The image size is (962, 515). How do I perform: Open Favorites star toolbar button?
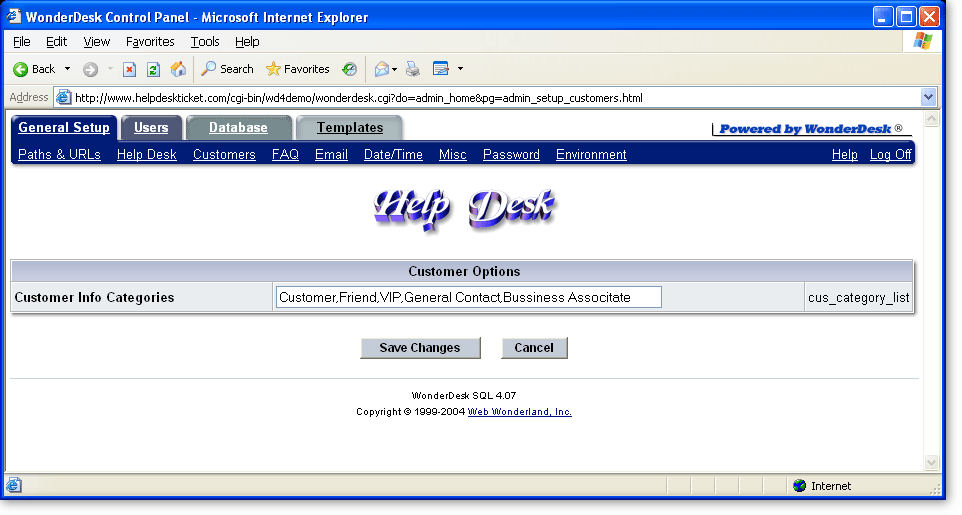[298, 69]
